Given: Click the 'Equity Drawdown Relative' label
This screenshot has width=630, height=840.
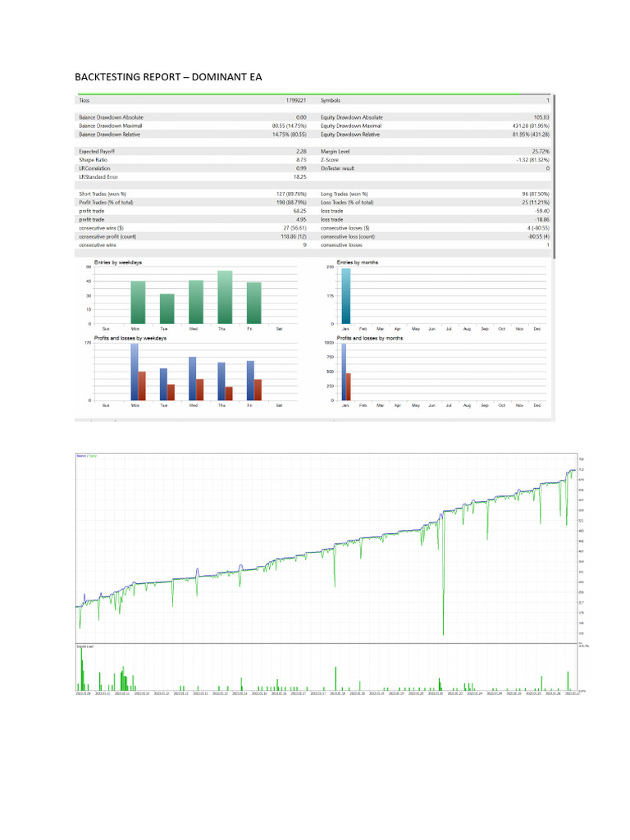Looking at the screenshot, I should tap(350, 135).
